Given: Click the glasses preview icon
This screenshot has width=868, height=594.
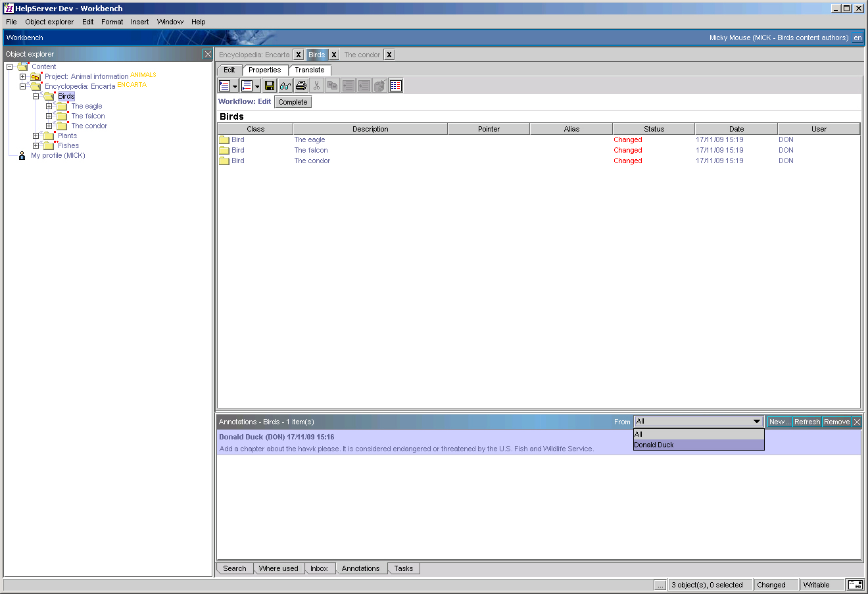Looking at the screenshot, I should pyautogui.click(x=285, y=86).
